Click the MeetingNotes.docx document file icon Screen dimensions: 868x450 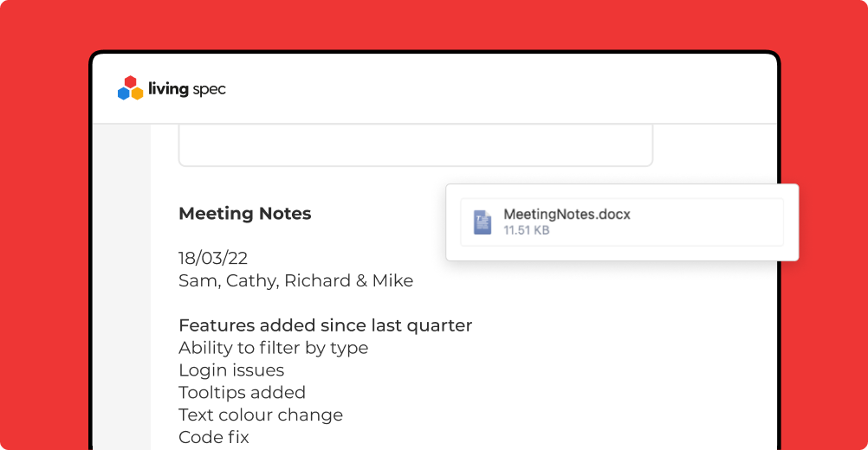483,222
